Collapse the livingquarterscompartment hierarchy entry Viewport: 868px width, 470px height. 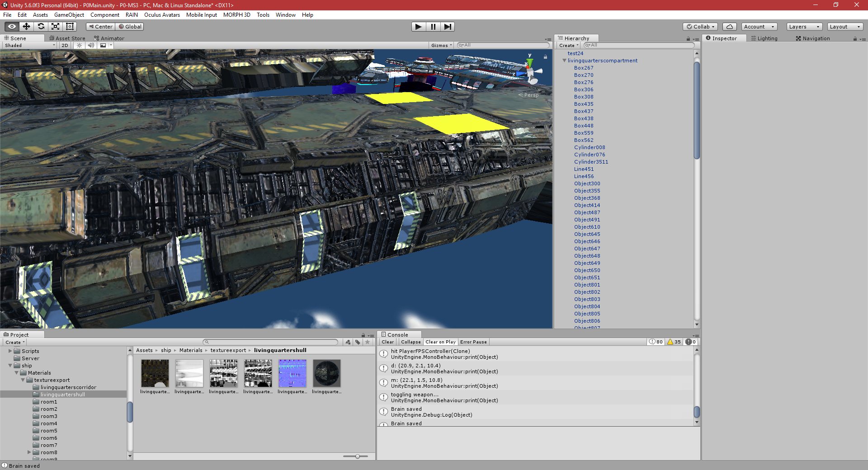tap(564, 61)
